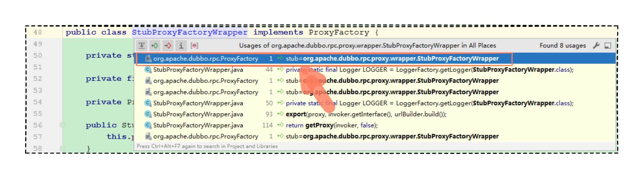
Task: Collapse code fold marker at line 56
Action: tap(62, 125)
